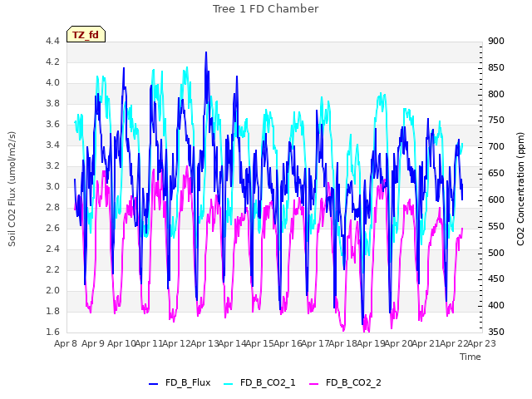Click the Soil CO2 Flux axis label
Screen dimensions: 532x399
click(12, 189)
